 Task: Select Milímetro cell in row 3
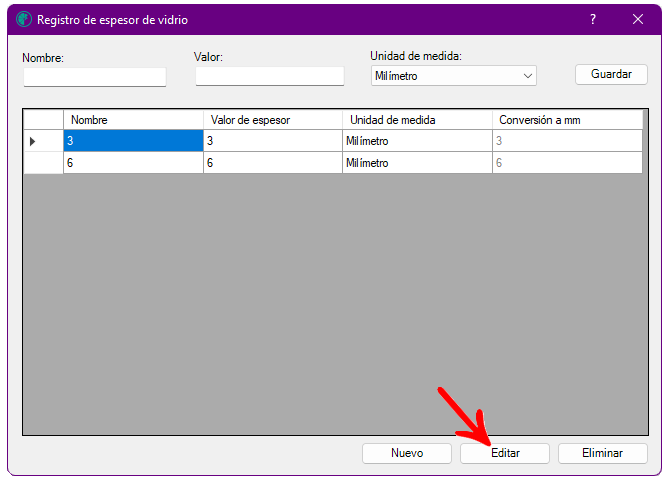coord(417,141)
